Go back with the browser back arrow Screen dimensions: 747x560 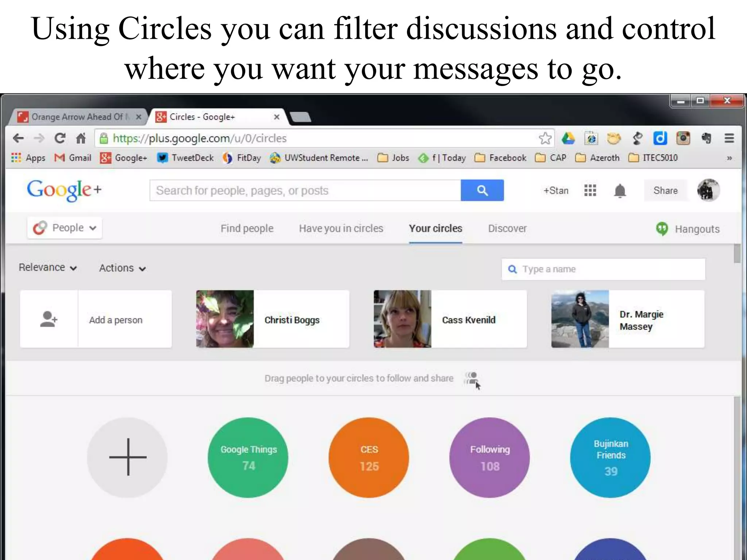click(18, 139)
